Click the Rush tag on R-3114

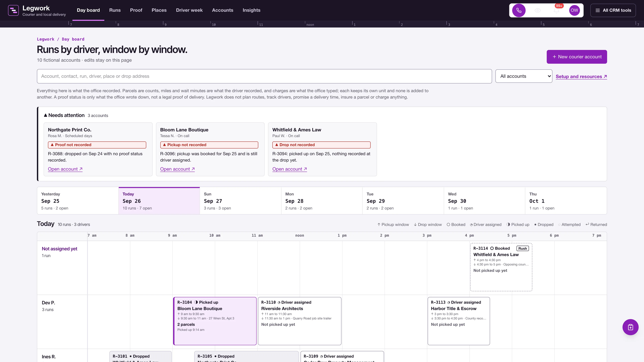[523, 248]
